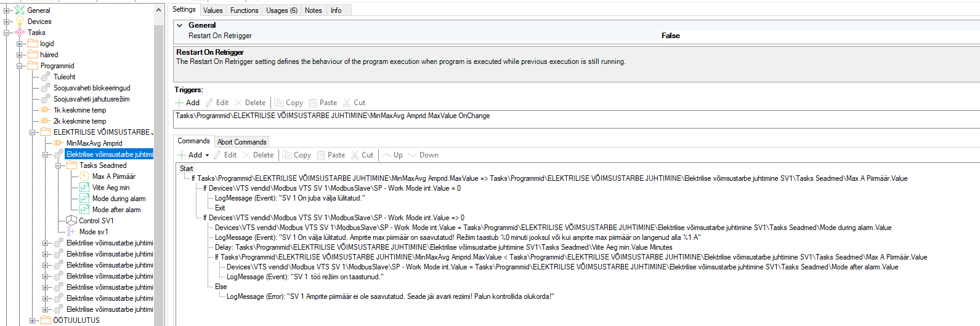Select the Tuleoht program gear icon

point(46,77)
